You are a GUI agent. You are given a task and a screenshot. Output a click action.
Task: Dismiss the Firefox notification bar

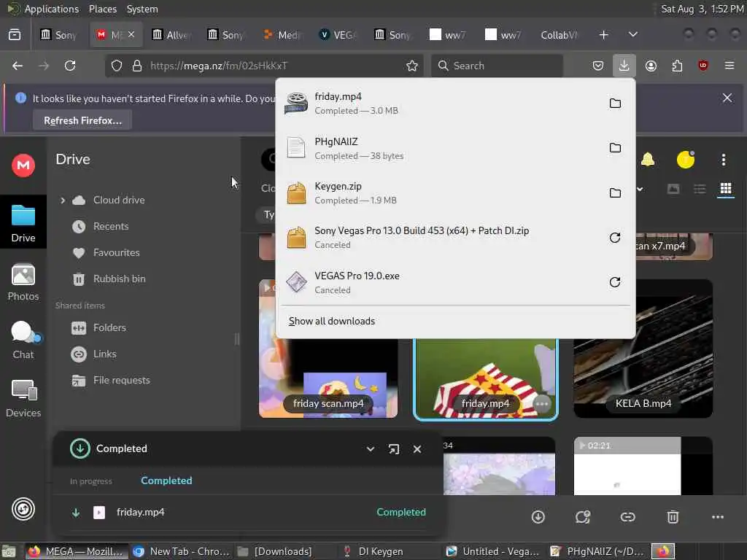[x=727, y=98]
